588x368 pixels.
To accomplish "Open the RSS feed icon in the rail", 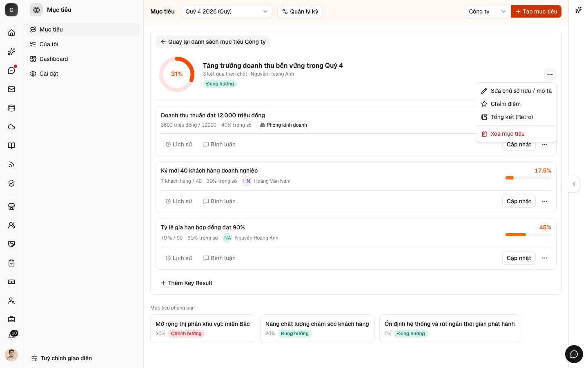I will tap(11, 164).
